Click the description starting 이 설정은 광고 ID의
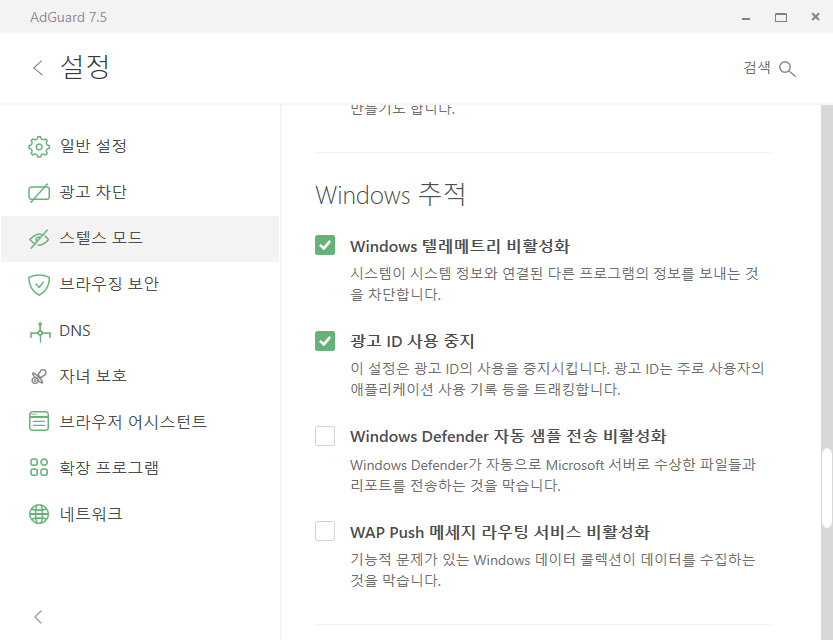The width and height of the screenshot is (833, 640). coord(557,379)
